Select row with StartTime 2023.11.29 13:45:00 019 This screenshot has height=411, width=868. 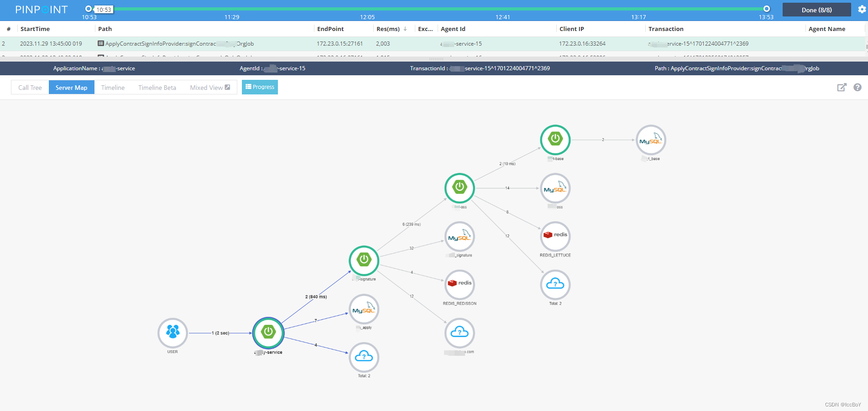433,44
